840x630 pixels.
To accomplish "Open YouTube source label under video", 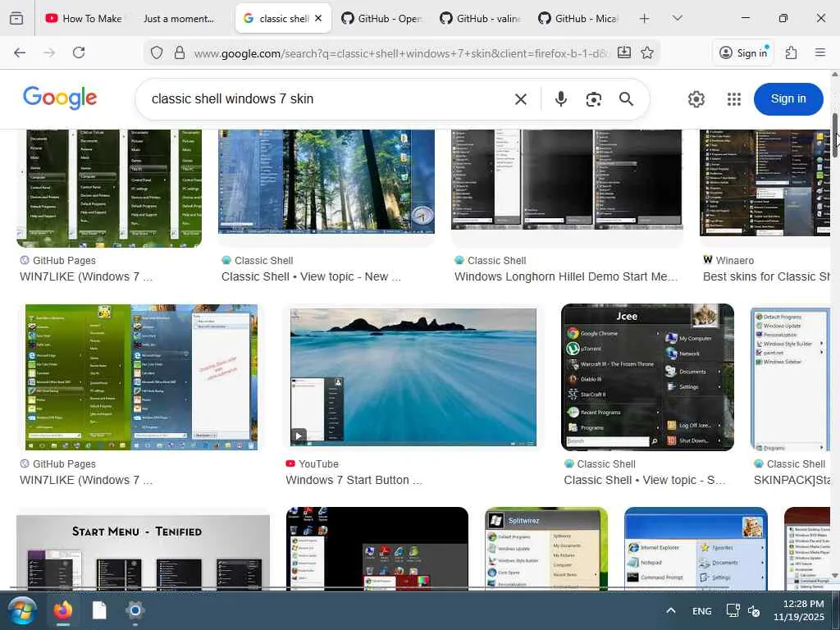I will 313,464.
